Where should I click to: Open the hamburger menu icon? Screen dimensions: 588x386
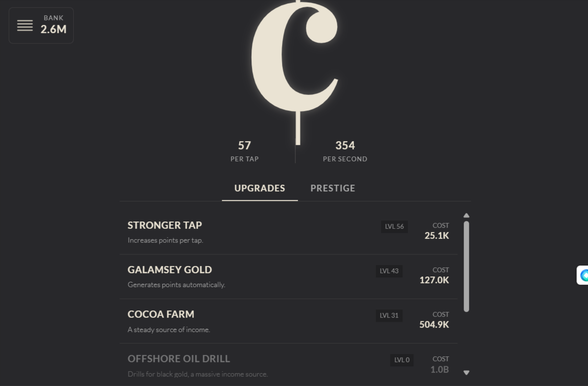(25, 25)
